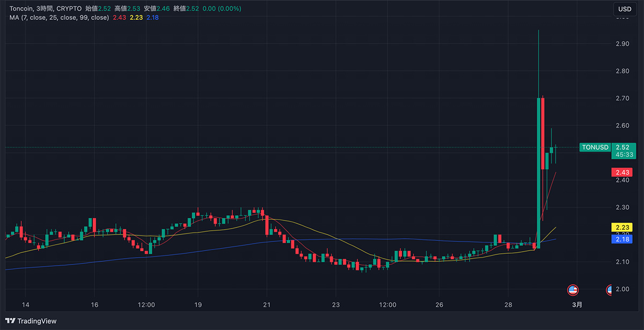644x330 pixels.
Task: Click the 14 date label on time axis
Action: [x=26, y=305]
